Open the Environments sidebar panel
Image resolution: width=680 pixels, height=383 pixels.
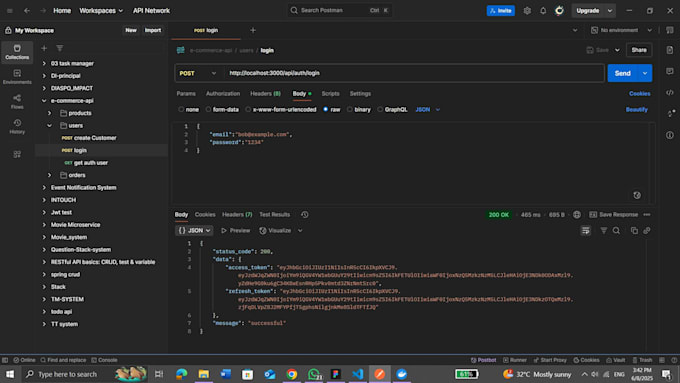(17, 77)
